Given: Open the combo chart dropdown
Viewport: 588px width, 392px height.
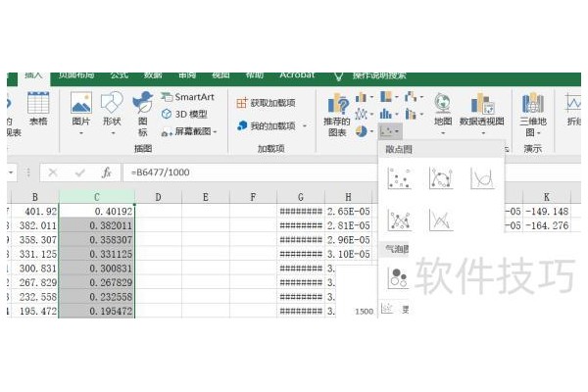Looking at the screenshot, I should pos(414,114).
